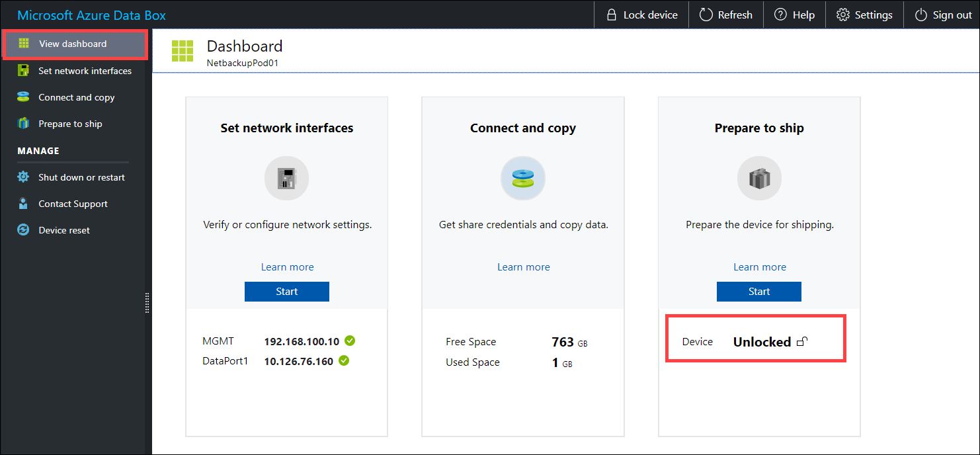Click the network settings icon on the card
The height and width of the screenshot is (455, 980).
(286, 177)
